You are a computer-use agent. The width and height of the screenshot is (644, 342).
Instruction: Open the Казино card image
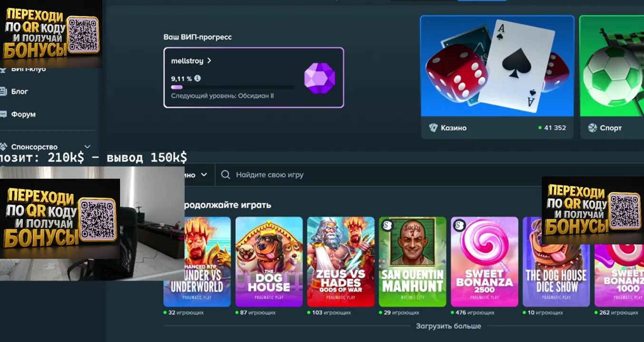pyautogui.click(x=497, y=66)
